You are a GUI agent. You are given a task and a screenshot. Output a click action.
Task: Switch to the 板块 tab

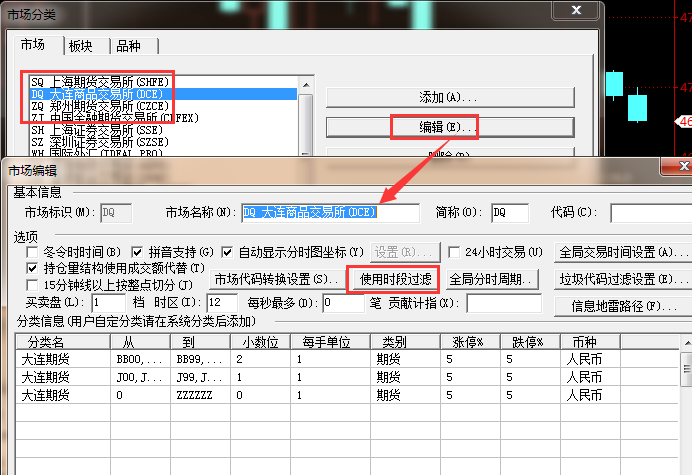tap(82, 46)
